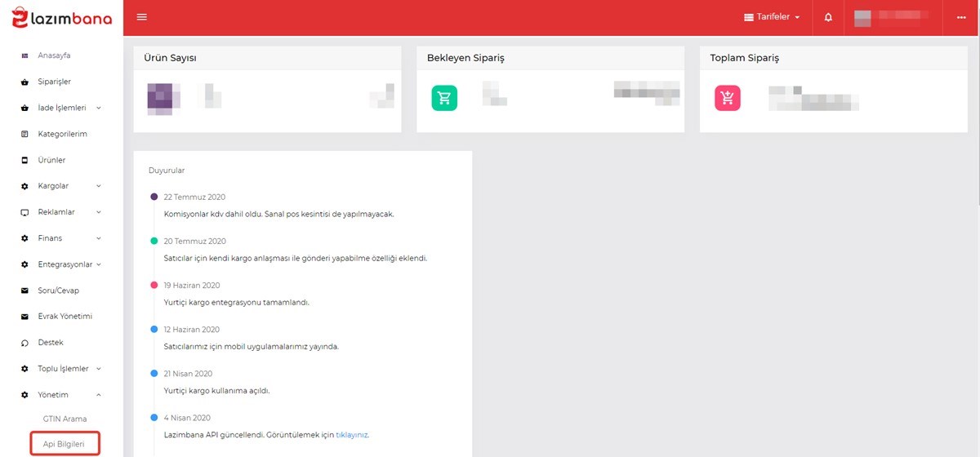Expand the Finans chevron
The width and height of the screenshot is (980, 457).
[x=99, y=238]
